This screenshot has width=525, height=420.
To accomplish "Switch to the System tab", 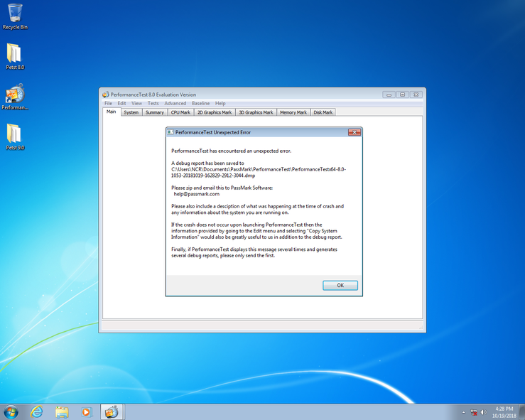I will click(x=131, y=112).
